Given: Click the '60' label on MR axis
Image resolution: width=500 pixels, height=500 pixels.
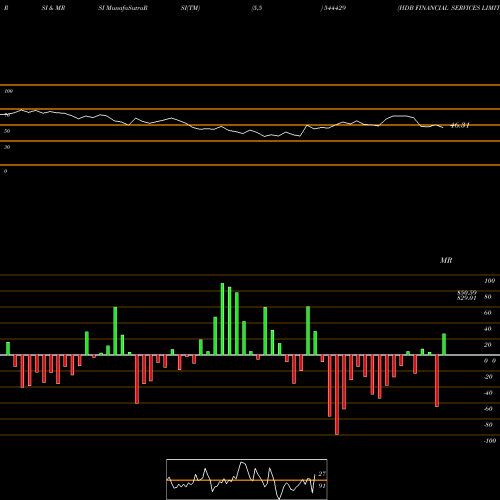Looking at the screenshot, I should [488, 313].
